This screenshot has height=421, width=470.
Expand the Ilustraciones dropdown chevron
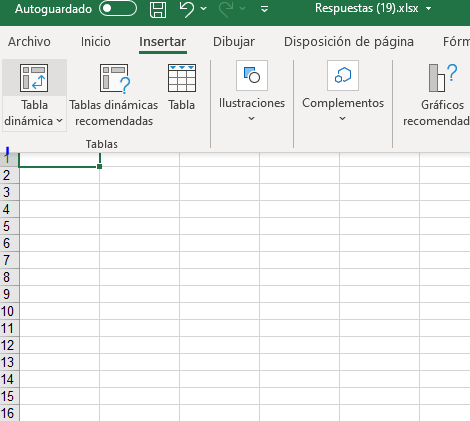pos(252,118)
